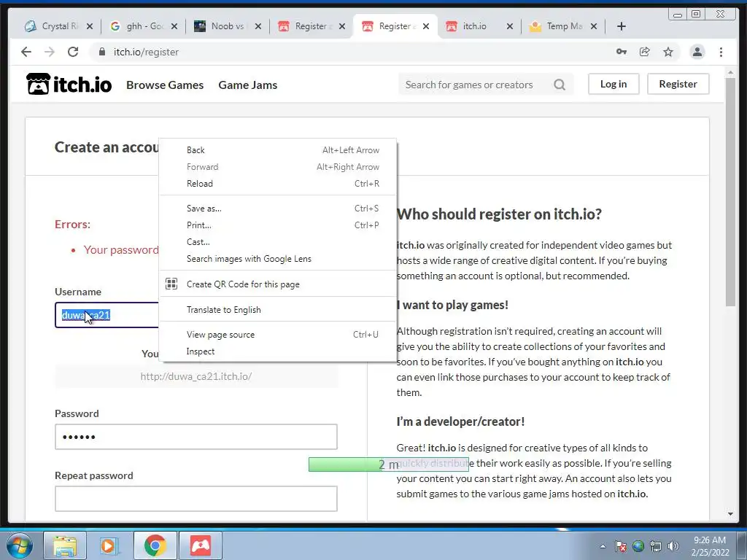Click the http://duwa_ca21.itch.io/ URL text
Image resolution: width=747 pixels, height=560 pixels.
click(196, 376)
